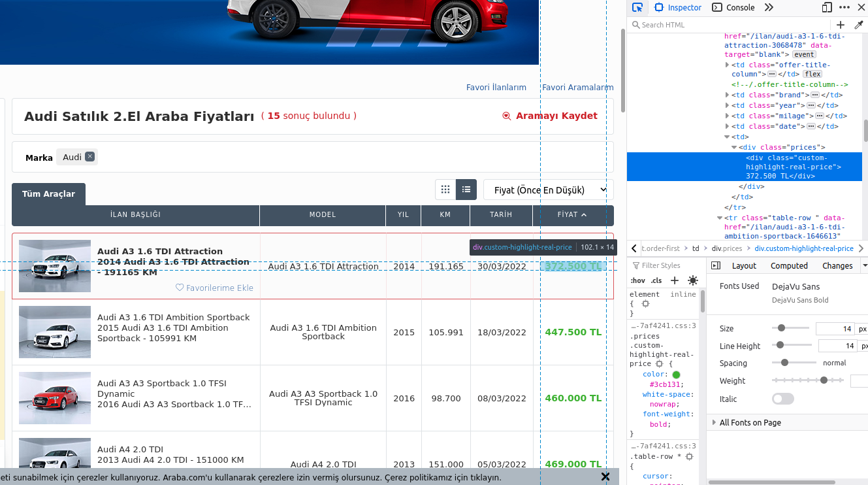This screenshot has width=868, height=485.
Task: Toggle :hov pseudo-class panel
Action: (x=637, y=280)
